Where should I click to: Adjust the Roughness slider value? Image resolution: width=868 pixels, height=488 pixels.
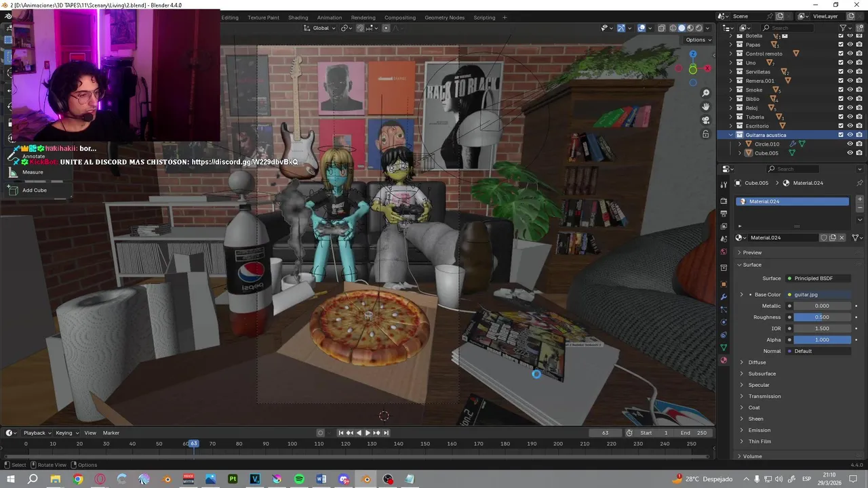(x=823, y=317)
